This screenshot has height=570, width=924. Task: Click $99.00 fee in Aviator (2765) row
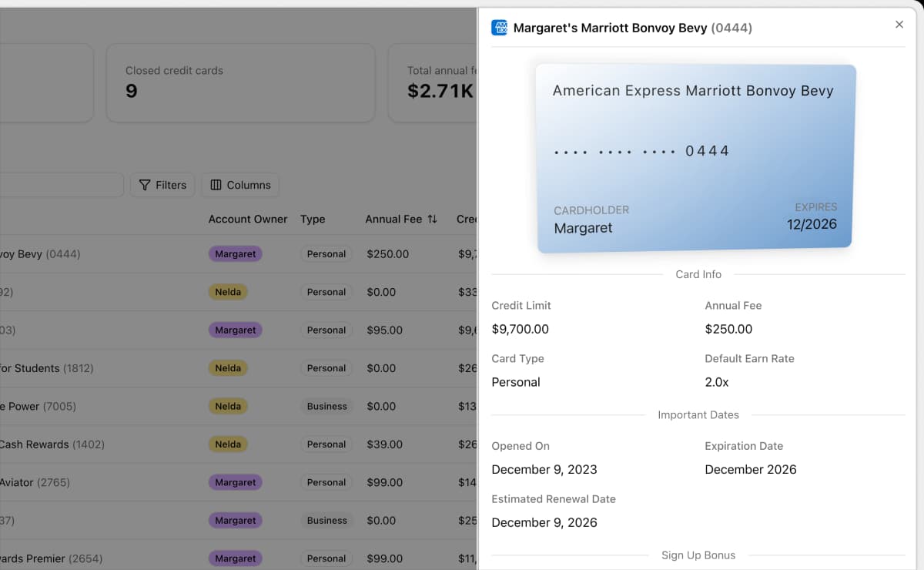click(385, 482)
